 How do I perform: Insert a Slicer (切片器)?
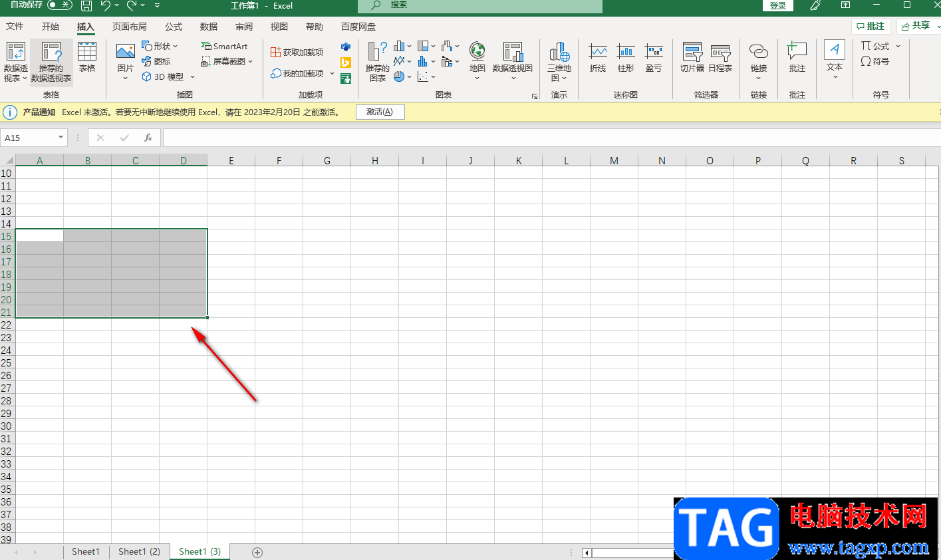[x=692, y=58]
